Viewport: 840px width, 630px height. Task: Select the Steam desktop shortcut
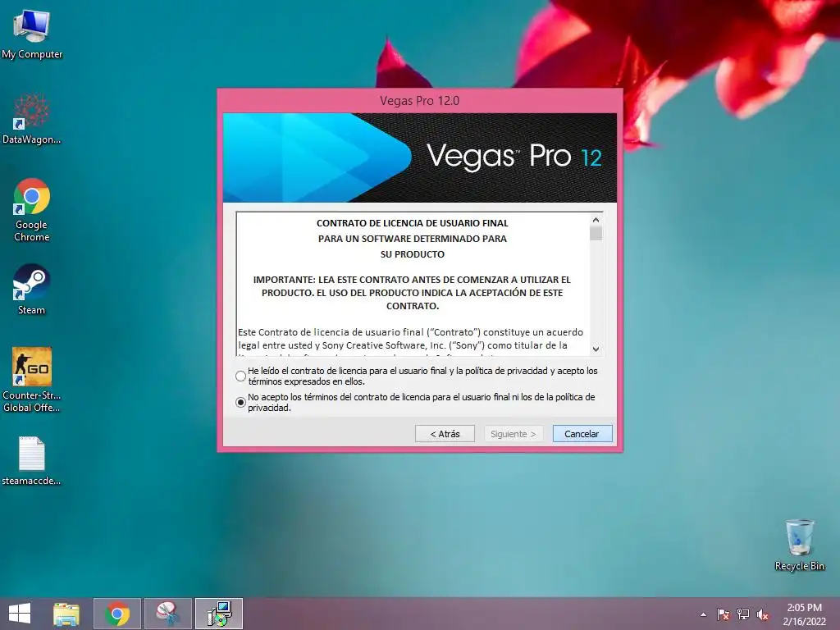32,289
